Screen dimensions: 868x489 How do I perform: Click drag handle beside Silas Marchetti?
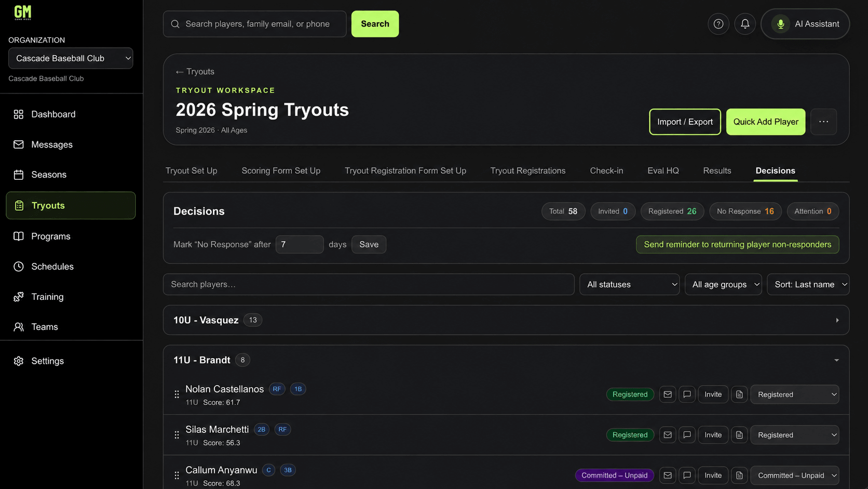(177, 435)
